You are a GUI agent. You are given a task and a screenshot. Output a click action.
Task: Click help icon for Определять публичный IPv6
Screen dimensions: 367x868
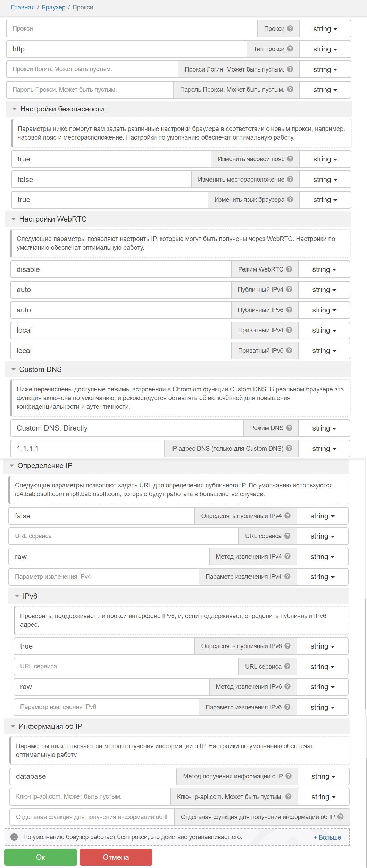287,646
